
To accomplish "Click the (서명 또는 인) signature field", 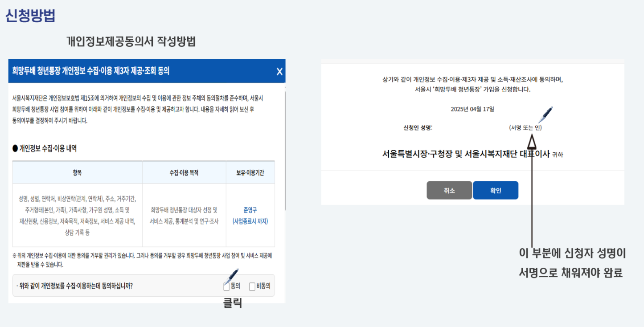I will click(525, 128).
